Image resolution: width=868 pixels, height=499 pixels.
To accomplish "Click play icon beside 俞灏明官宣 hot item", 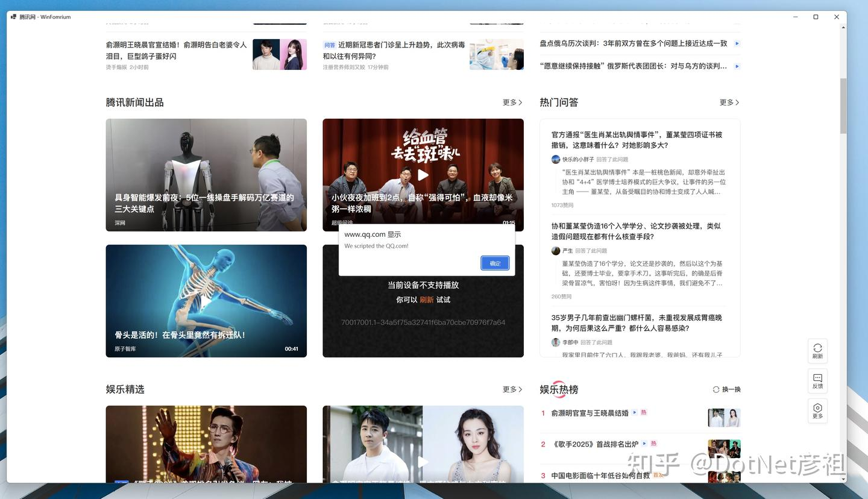I will pos(635,413).
